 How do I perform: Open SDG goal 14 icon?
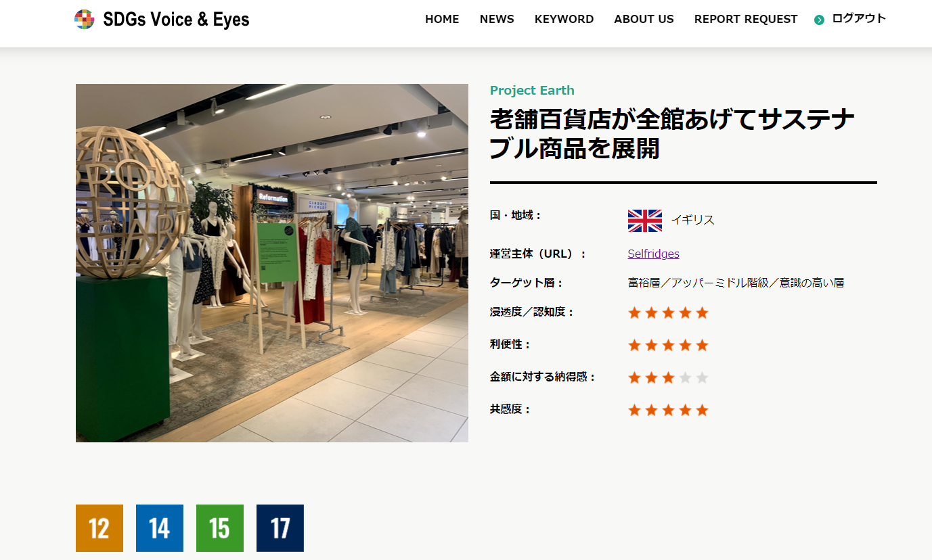pyautogui.click(x=160, y=528)
